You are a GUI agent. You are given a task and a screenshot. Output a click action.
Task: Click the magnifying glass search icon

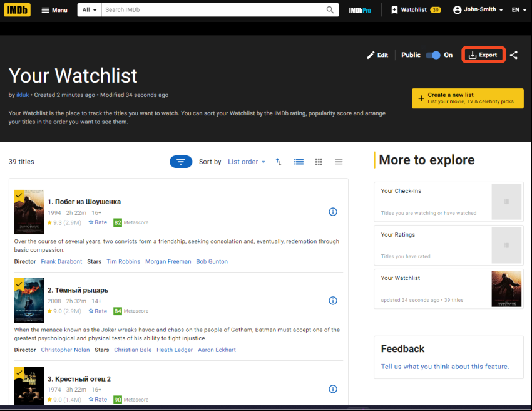[330, 10]
